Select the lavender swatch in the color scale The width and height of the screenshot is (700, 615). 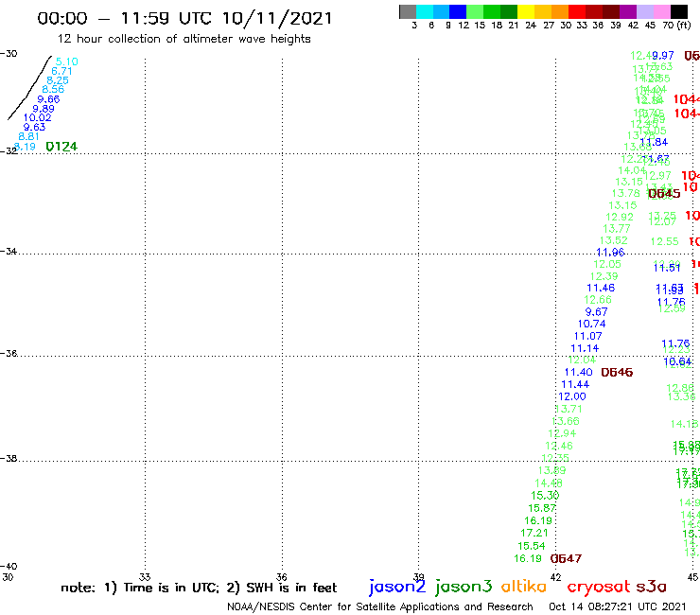pos(644,11)
